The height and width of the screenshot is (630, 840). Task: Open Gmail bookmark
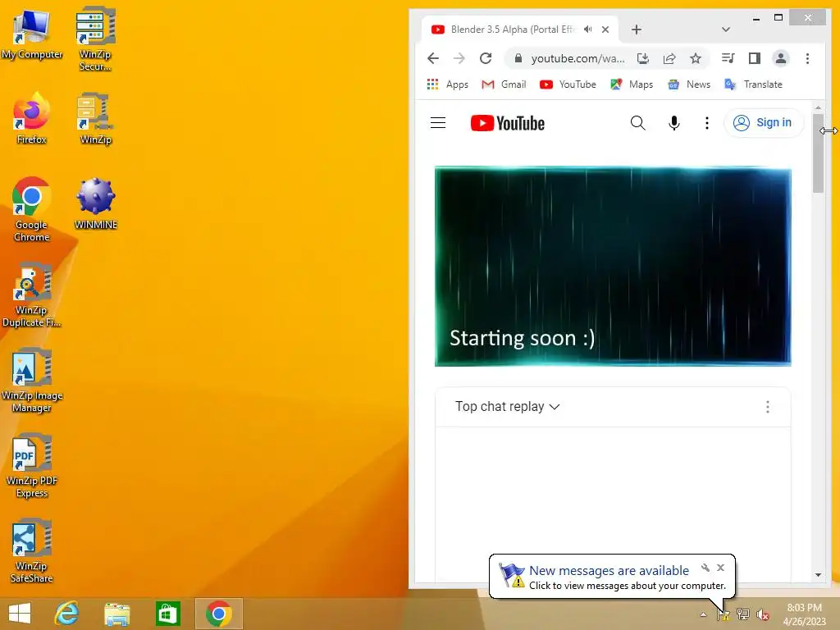click(504, 84)
